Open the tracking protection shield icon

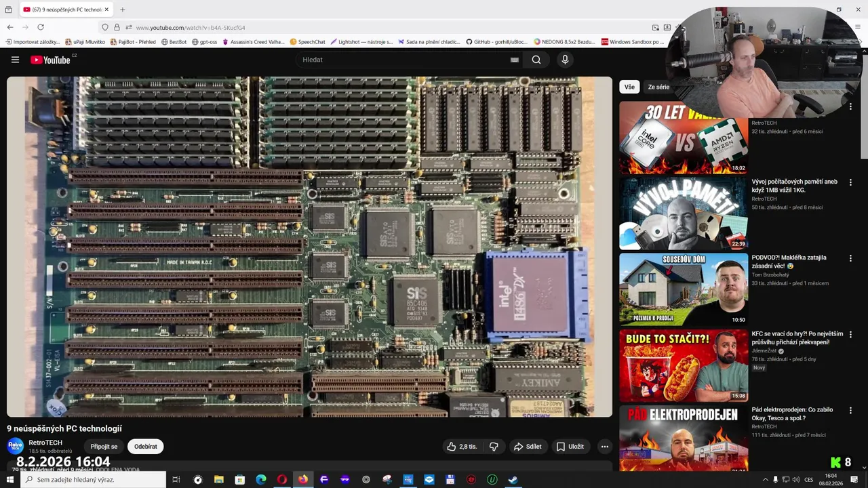pyautogui.click(x=104, y=27)
